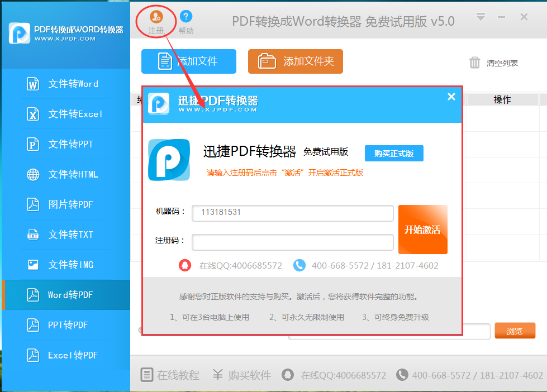Click the large P logo in dialog body
The height and width of the screenshot is (392, 547).
click(x=169, y=160)
